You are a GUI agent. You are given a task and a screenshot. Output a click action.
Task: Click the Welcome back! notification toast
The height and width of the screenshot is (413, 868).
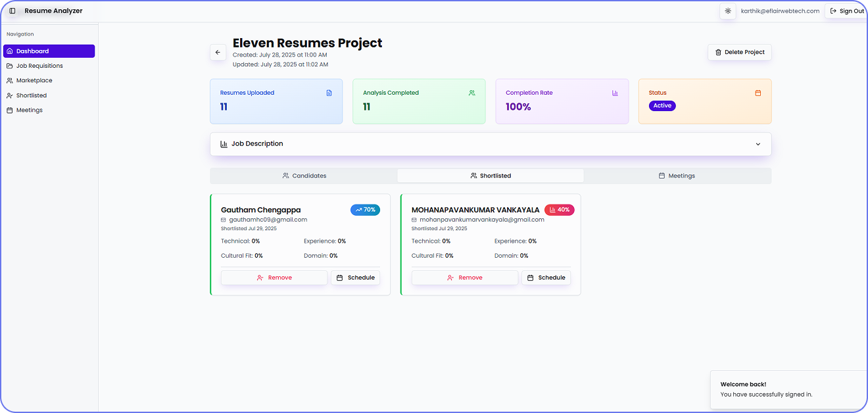point(789,389)
